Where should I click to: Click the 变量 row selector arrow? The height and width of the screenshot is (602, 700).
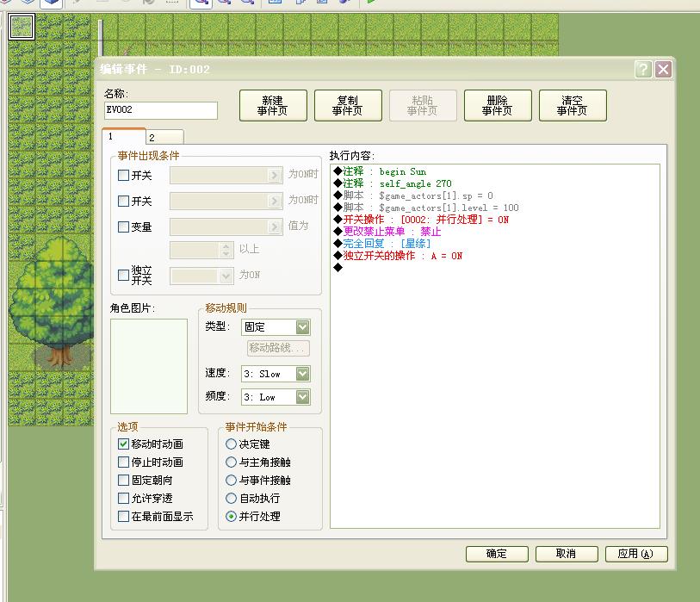[274, 227]
